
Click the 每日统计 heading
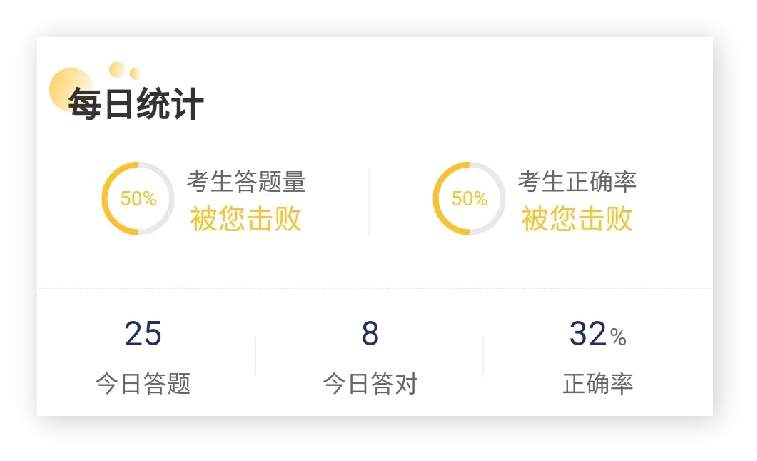[x=136, y=104]
